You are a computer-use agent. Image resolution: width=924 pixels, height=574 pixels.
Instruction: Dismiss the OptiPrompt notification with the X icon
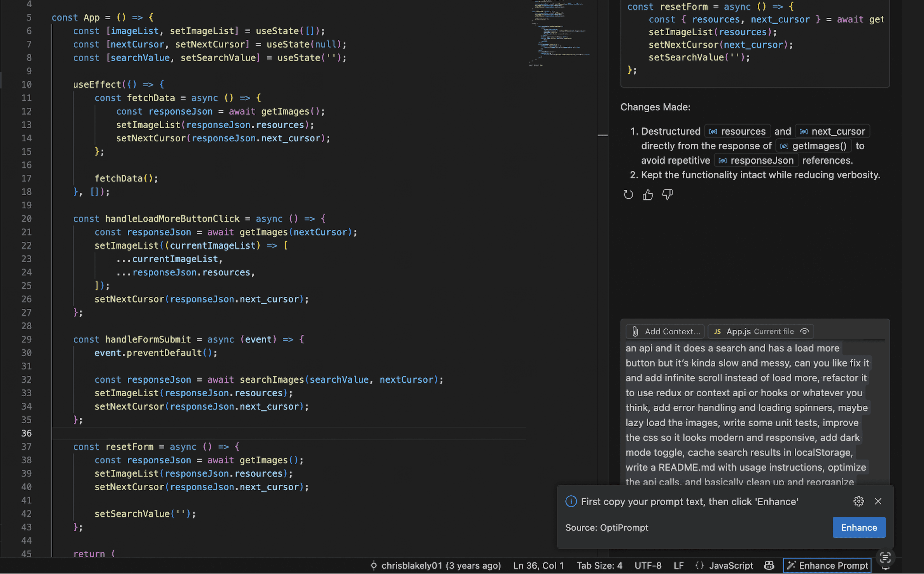click(x=878, y=501)
